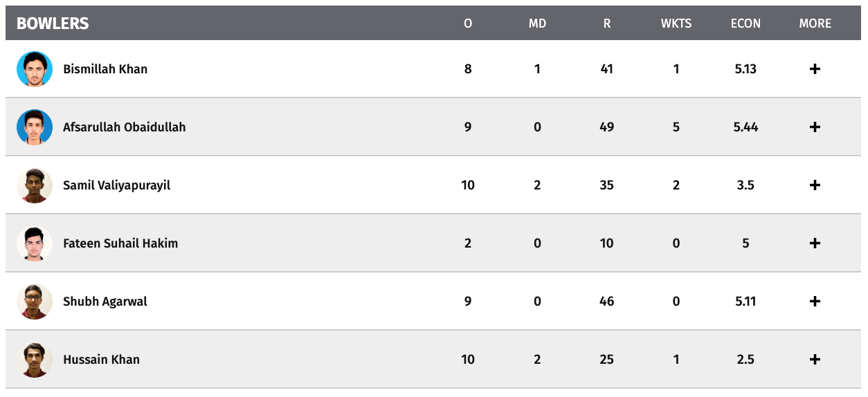Click Afsarullah Obaidullah's avatar

[35, 127]
